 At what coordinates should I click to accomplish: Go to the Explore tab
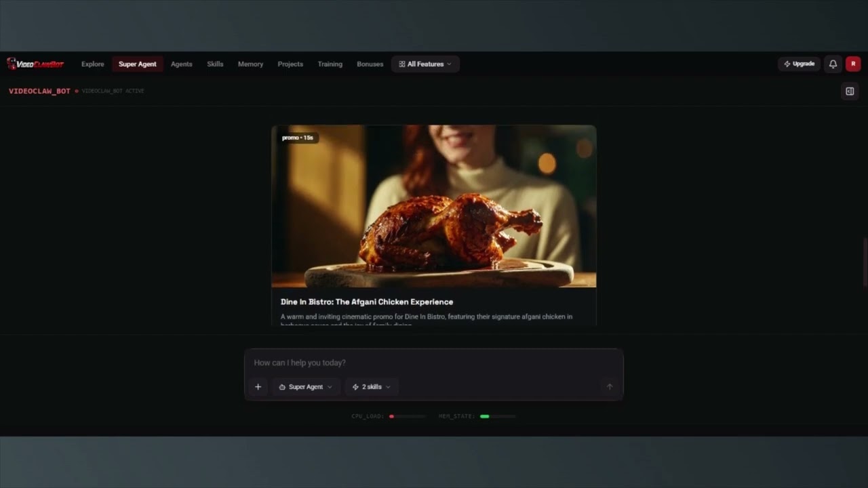click(93, 64)
